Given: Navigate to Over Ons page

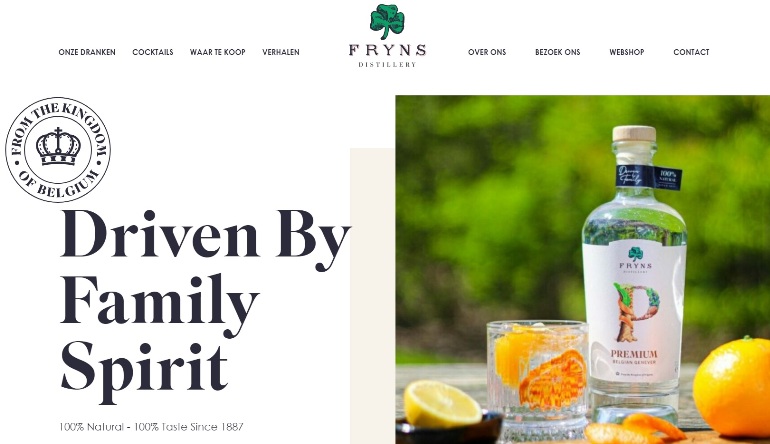Looking at the screenshot, I should coord(487,52).
